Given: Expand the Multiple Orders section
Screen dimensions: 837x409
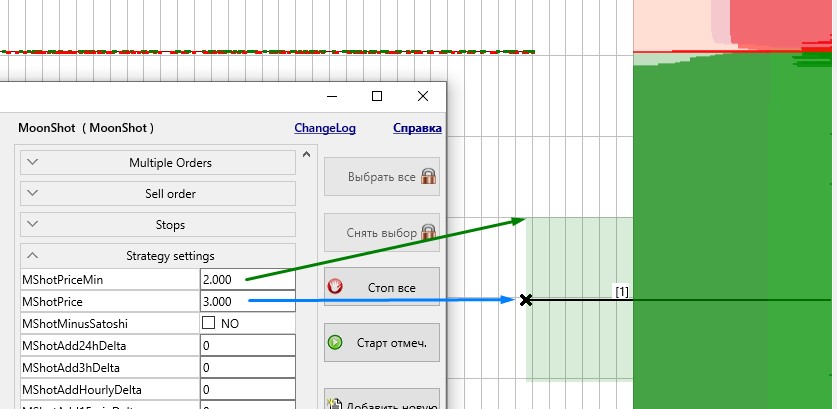Looking at the screenshot, I should 157,162.
